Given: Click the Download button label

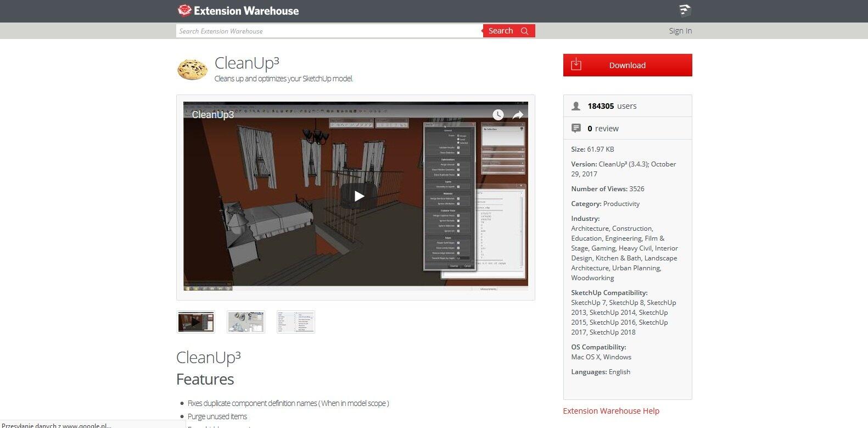Looking at the screenshot, I should pyautogui.click(x=627, y=65).
